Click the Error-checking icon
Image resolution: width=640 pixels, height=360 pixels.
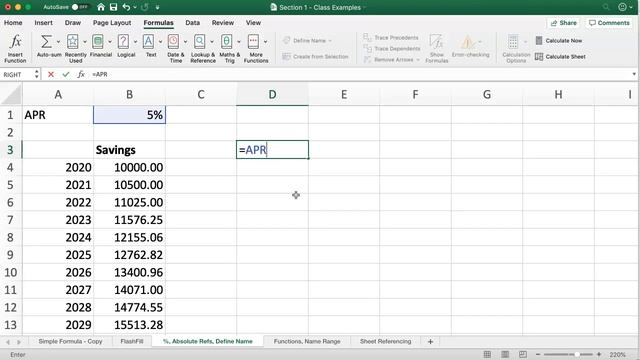(x=468, y=42)
